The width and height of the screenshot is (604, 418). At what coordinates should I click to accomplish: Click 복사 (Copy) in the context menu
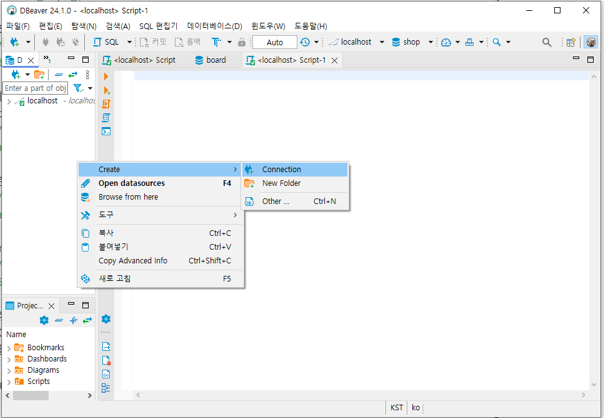point(160,233)
